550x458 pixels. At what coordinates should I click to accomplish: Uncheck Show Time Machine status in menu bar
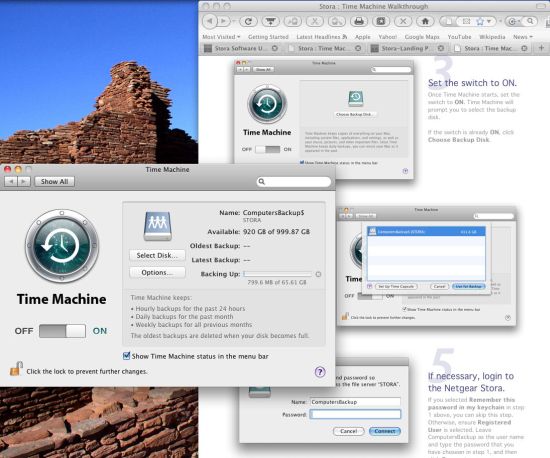127,356
